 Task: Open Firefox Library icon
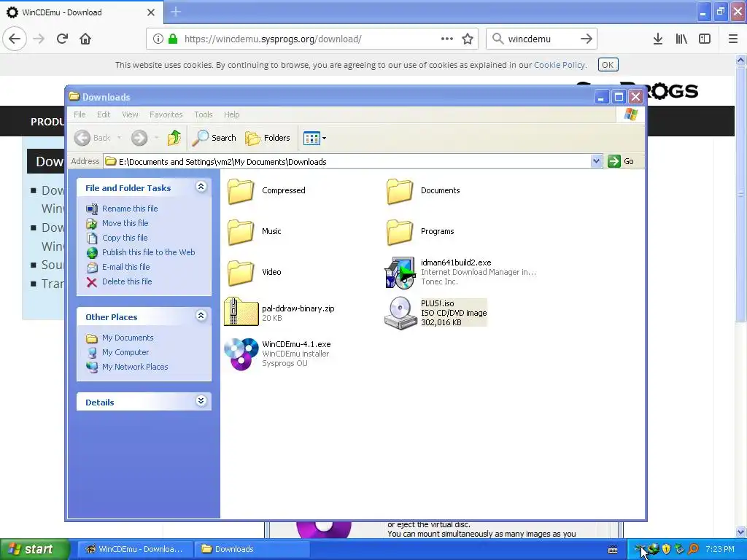point(681,39)
